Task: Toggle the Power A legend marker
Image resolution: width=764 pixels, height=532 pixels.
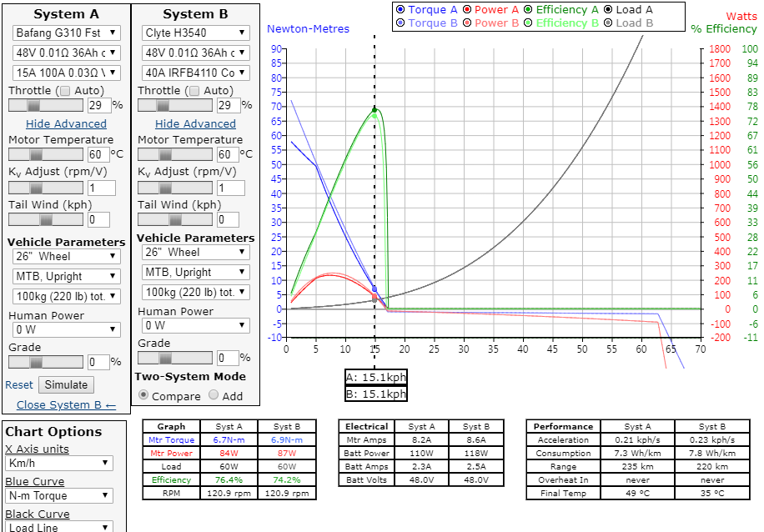Action: pos(468,10)
